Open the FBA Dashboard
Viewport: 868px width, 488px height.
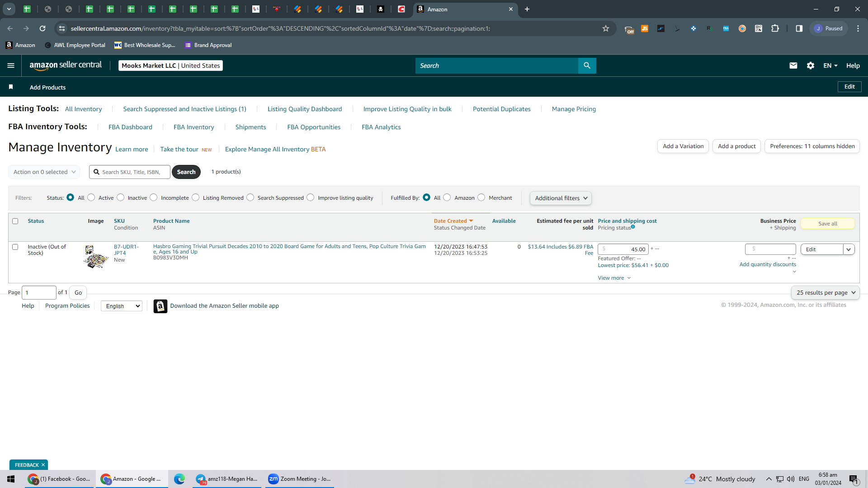[130, 127]
